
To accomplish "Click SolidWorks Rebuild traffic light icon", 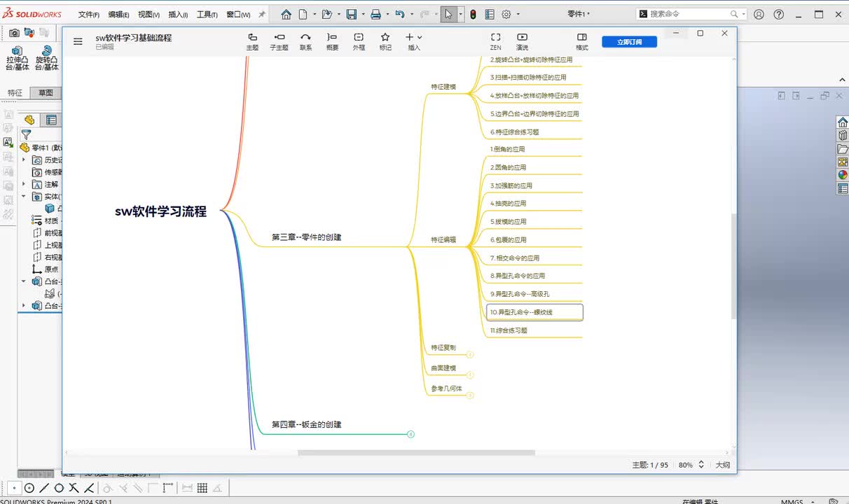I will coord(473,14).
